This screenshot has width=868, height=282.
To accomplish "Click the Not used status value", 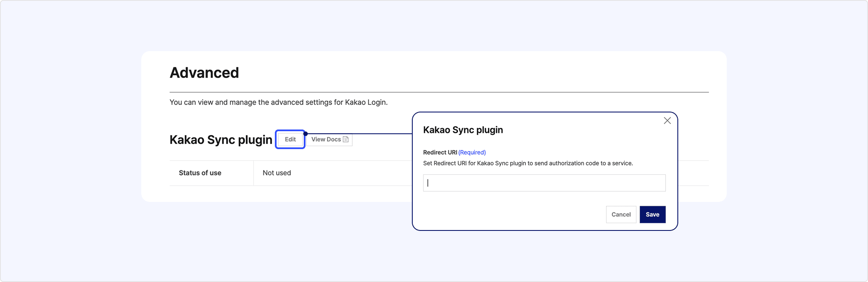I will point(277,173).
